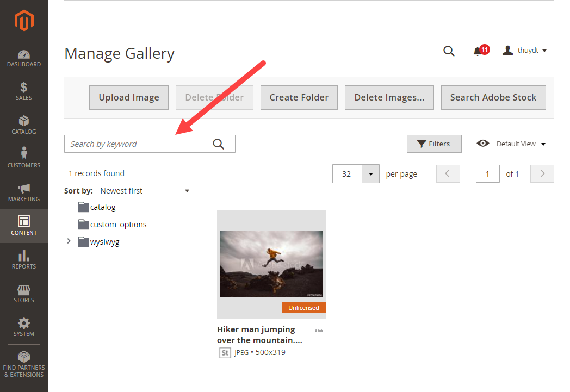The image size is (570, 392).
Task: Click the Reports sidebar icon
Action: pos(23,257)
